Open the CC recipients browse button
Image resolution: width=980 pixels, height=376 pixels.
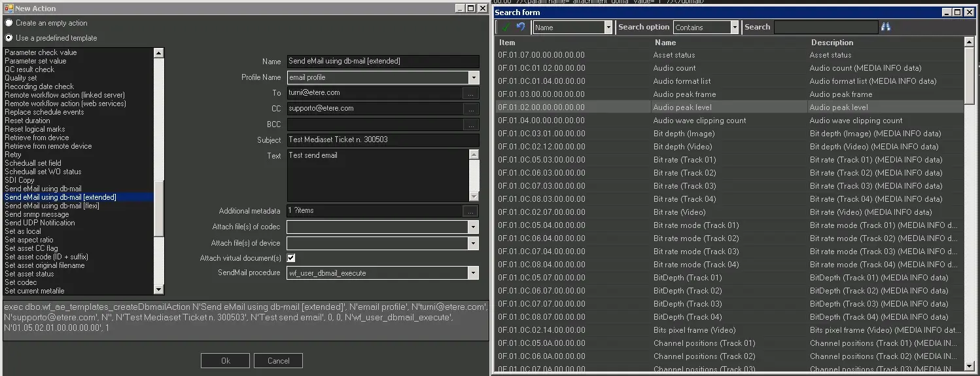coord(471,109)
